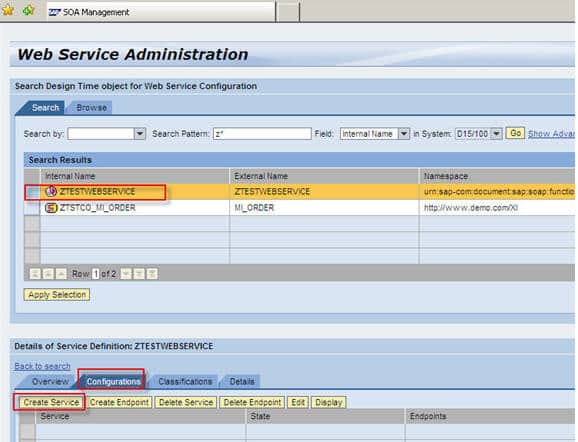Click the SOA Management tab page icon
The height and width of the screenshot is (442, 578).
[x=54, y=13]
